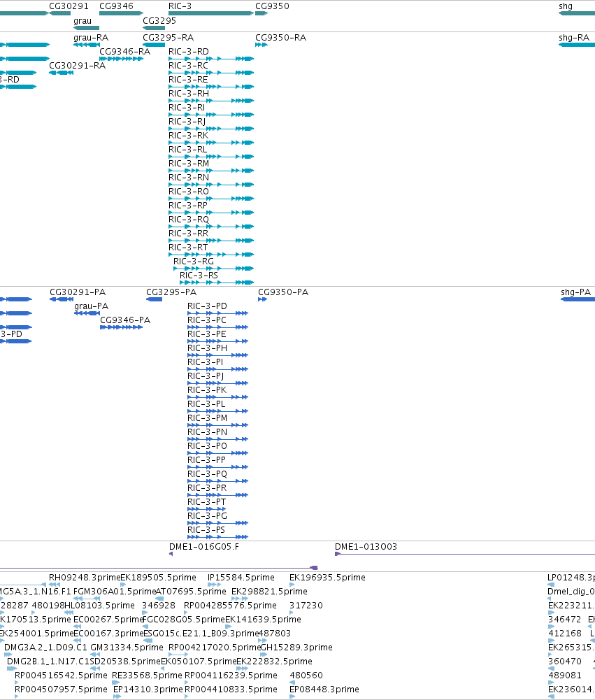
Task: Select the DME1-013O03 feature
Action: click(465, 554)
